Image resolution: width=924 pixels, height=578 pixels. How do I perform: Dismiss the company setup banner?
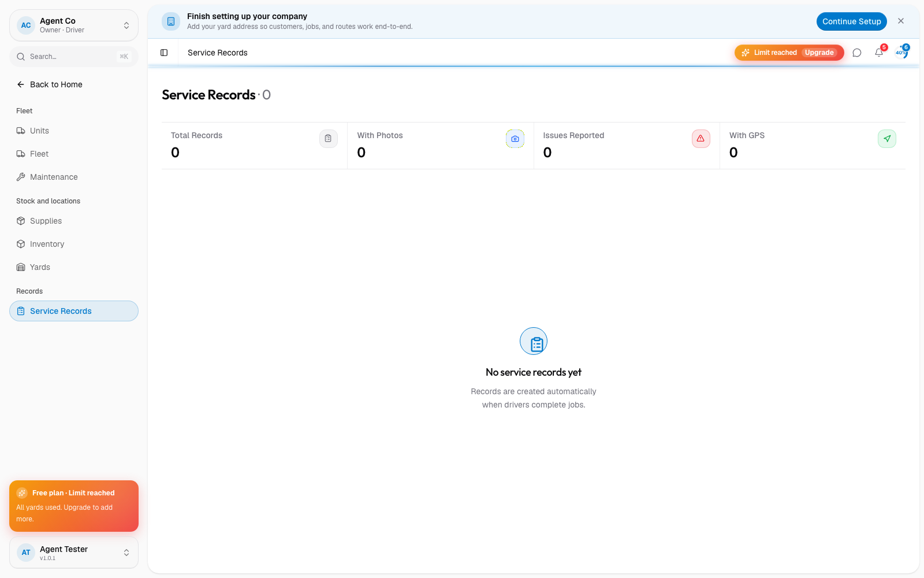click(x=901, y=21)
